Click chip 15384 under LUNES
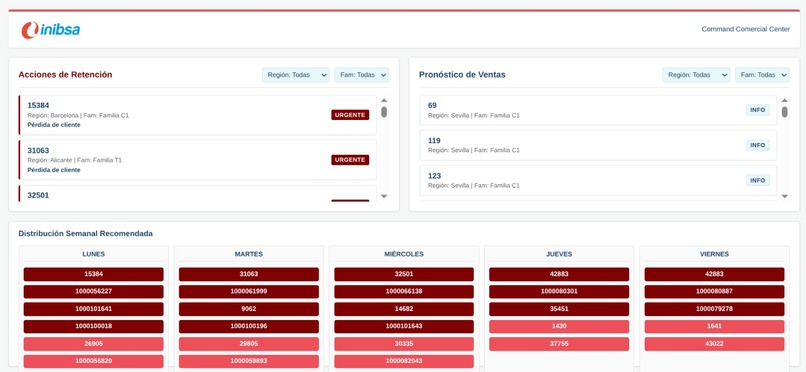Image resolution: width=806 pixels, height=372 pixels. [94, 274]
